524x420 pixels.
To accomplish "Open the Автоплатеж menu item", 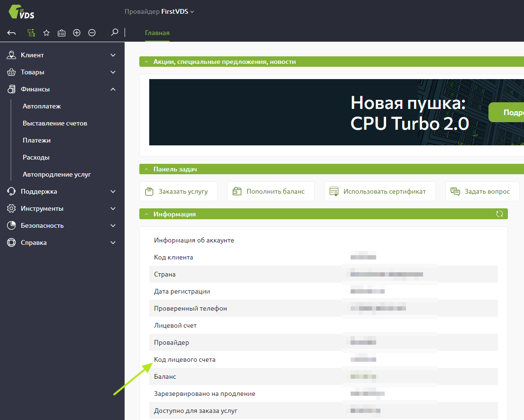I will point(42,106).
